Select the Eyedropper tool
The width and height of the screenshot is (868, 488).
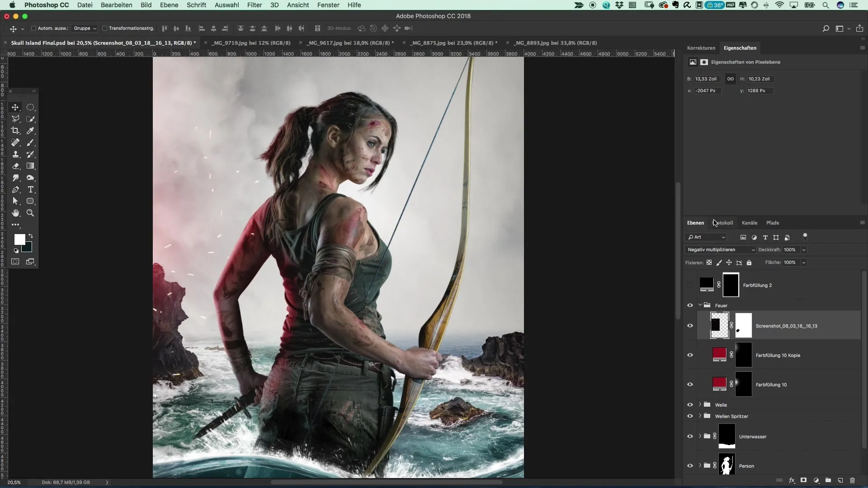coord(30,131)
